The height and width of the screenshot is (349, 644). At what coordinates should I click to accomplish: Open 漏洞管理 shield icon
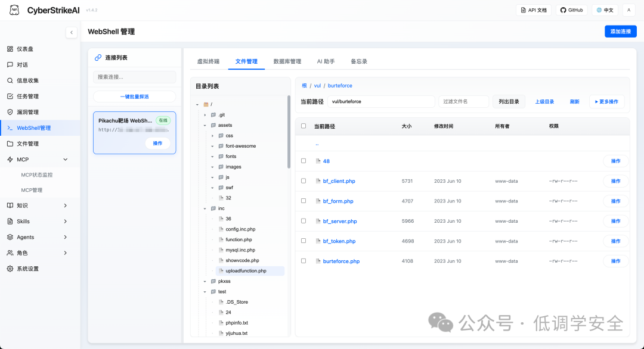(10, 112)
